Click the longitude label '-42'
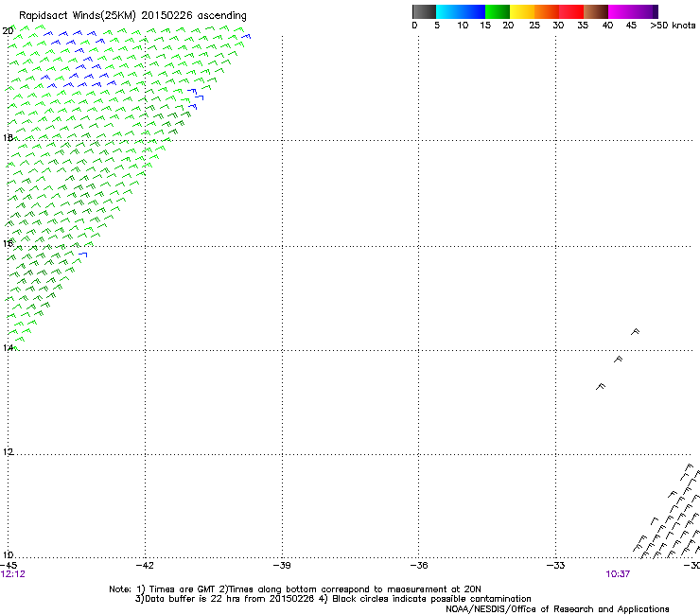The image size is (700, 615). 145,566
